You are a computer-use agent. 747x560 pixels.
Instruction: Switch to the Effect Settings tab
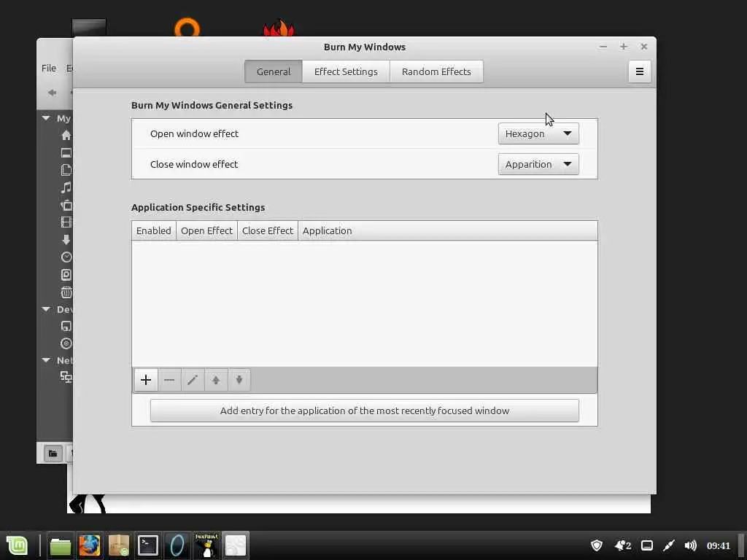346,71
